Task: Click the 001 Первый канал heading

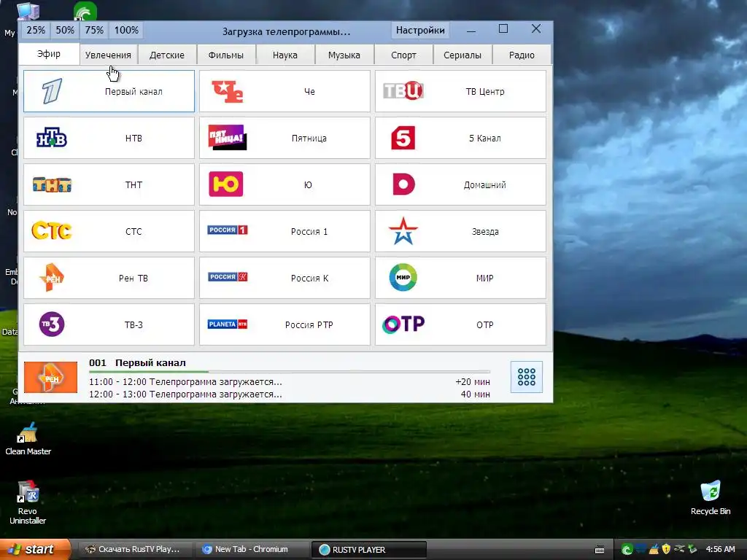Action: coord(137,363)
